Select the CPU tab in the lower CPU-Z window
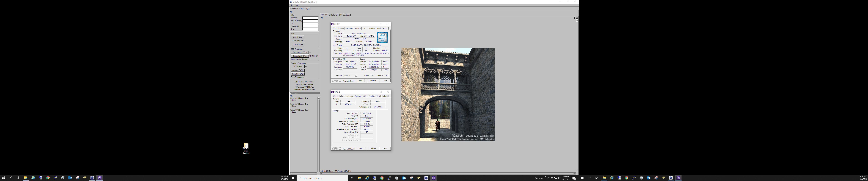Image resolution: width=868 pixels, height=181 pixels. pos(335,96)
